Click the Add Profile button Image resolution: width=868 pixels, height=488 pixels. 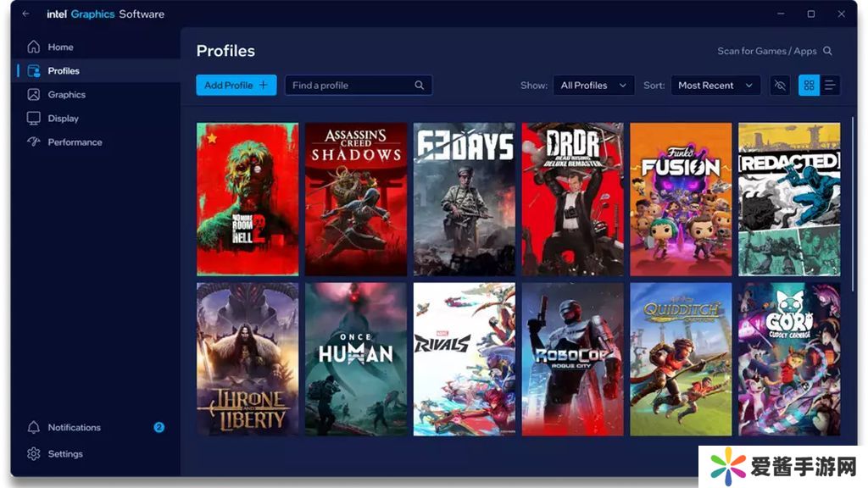click(236, 86)
